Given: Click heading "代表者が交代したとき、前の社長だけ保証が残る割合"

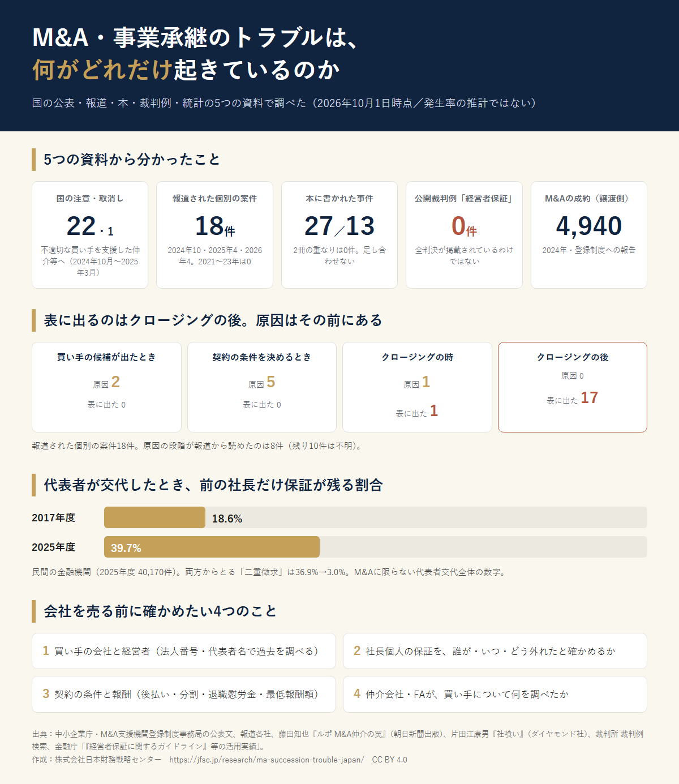Looking at the screenshot, I should click(213, 485).
